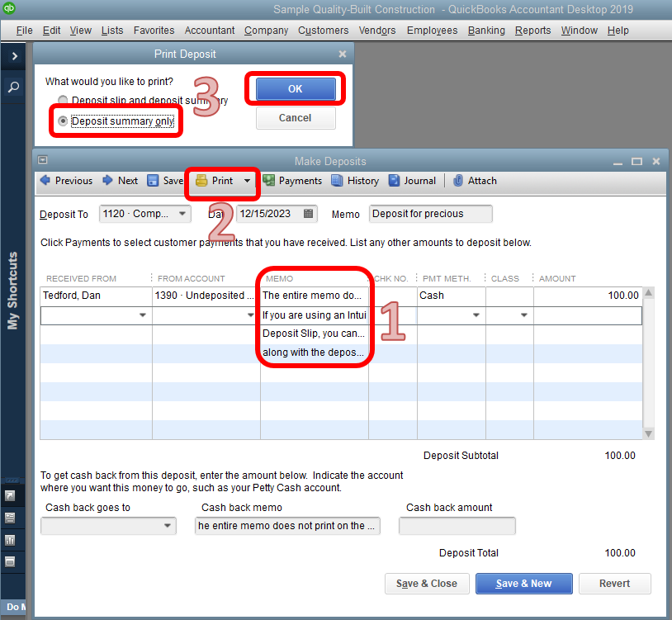Open the Deposit To account dropdown

click(x=182, y=213)
